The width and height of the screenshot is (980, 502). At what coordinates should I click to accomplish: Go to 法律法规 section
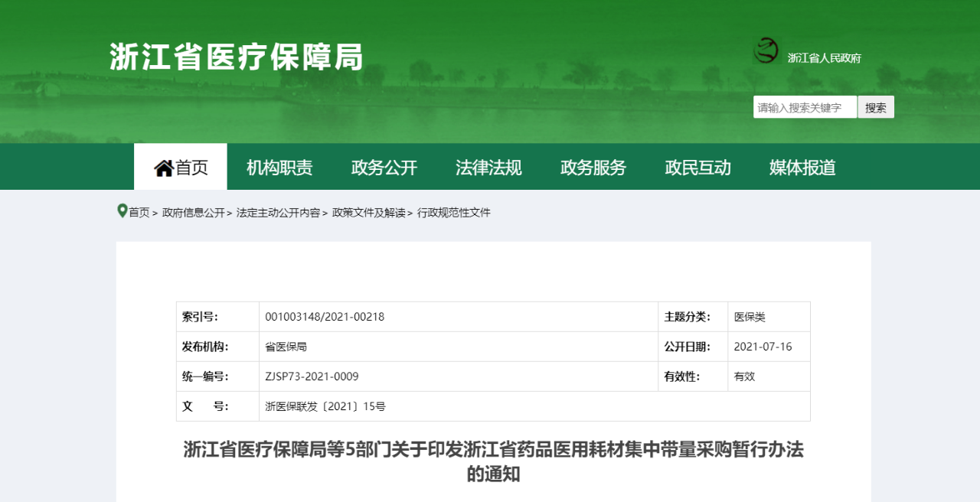point(488,168)
